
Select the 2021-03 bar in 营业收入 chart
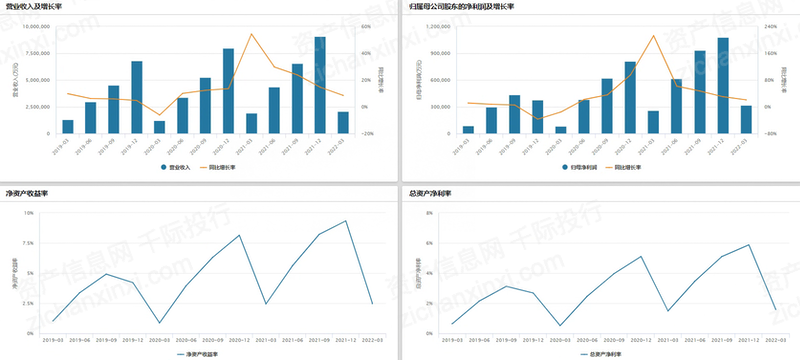click(x=251, y=123)
